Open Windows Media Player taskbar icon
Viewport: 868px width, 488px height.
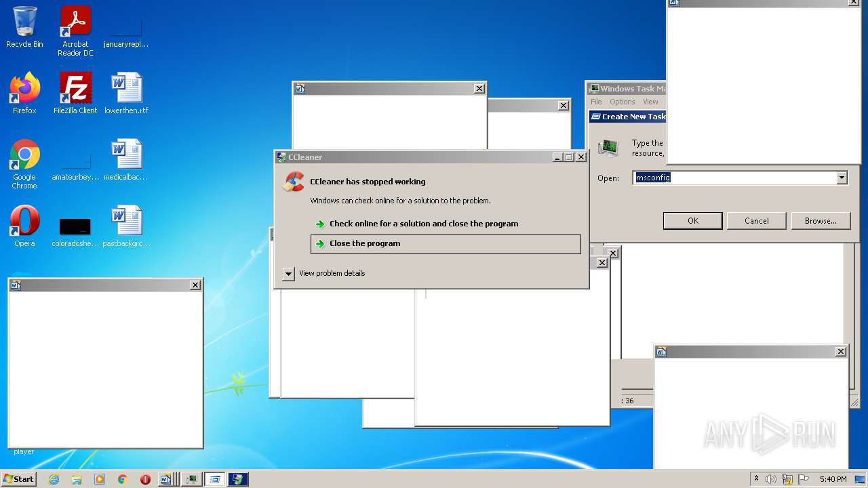point(100,479)
